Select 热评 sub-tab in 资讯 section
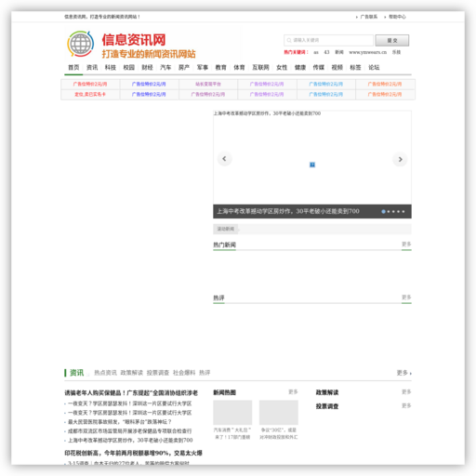 pos(205,373)
